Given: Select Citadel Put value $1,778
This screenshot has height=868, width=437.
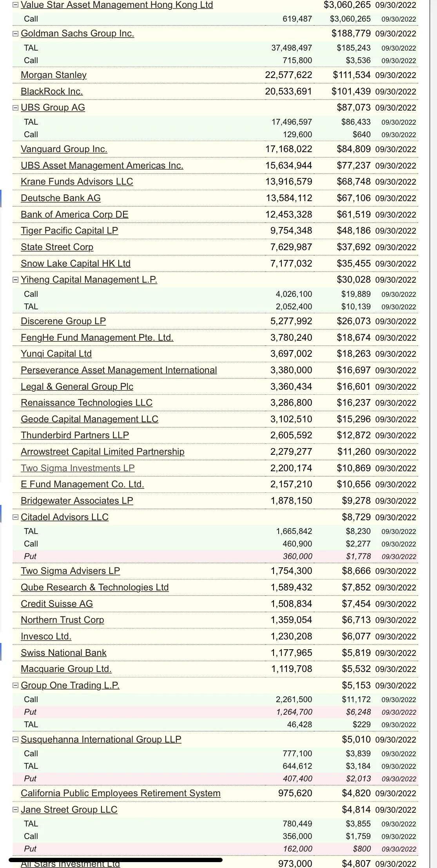Looking at the screenshot, I should (358, 556).
